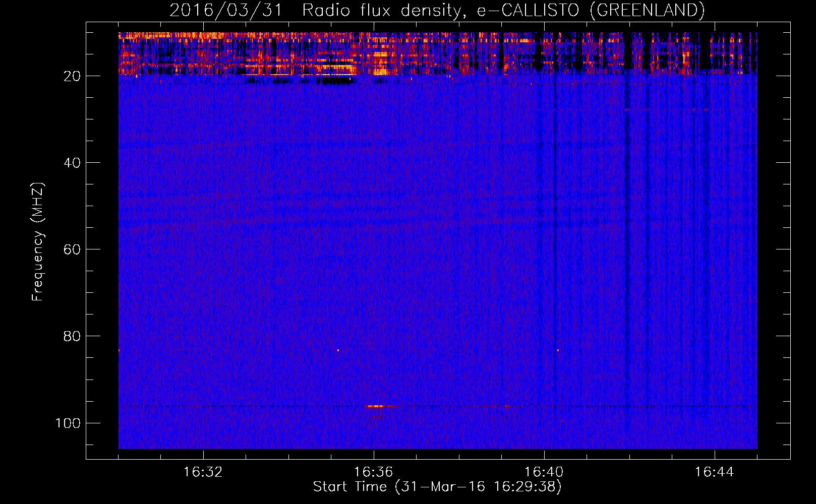Viewport: 816px width, 504px height.
Task: Click the '40' frequency tick label
Action: pyautogui.click(x=72, y=163)
